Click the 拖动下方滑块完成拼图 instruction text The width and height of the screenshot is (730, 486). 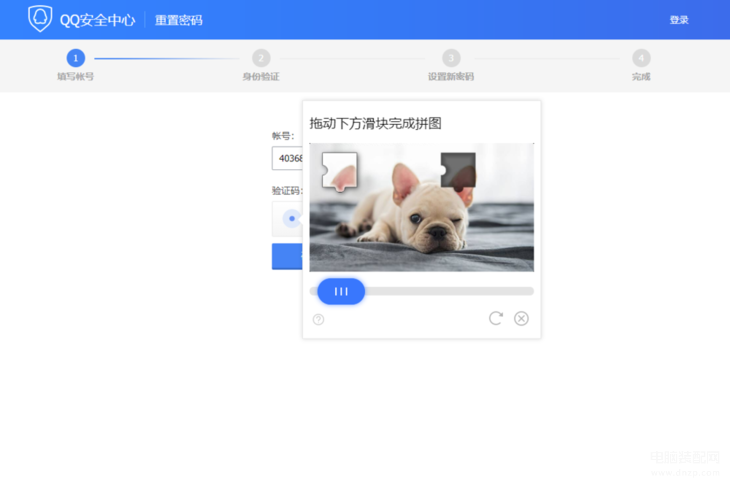pos(375,123)
